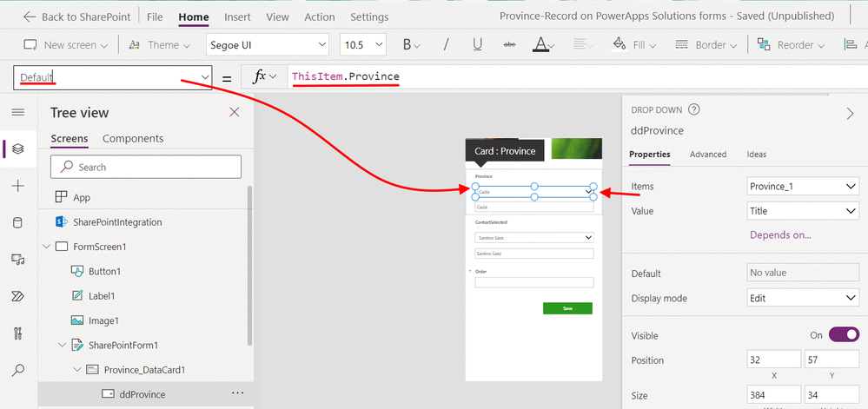This screenshot has width=868, height=409.
Task: Click the Position X field
Action: [x=774, y=360]
